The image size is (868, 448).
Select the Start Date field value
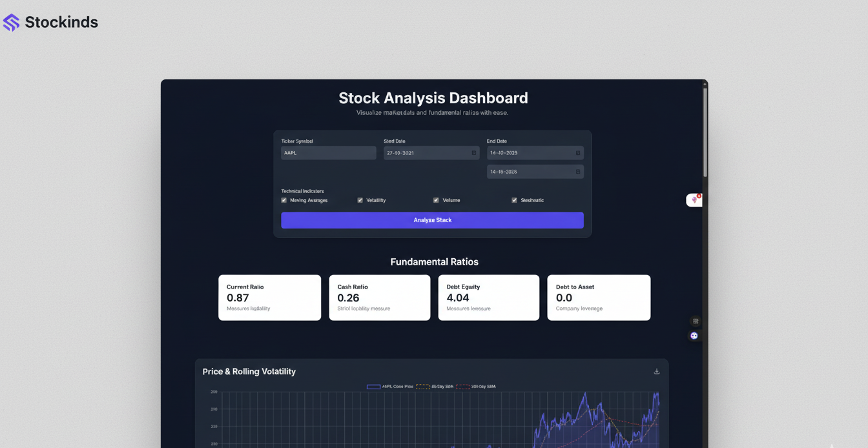click(x=423, y=152)
